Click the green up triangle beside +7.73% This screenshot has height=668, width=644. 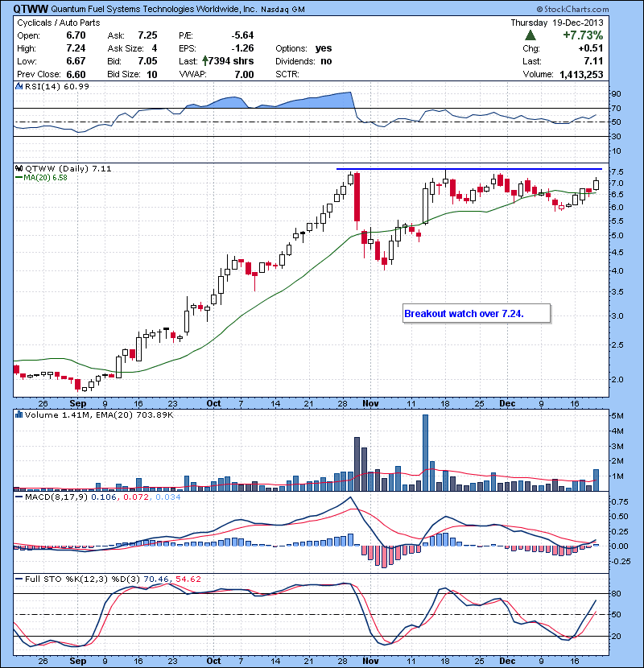click(530, 35)
